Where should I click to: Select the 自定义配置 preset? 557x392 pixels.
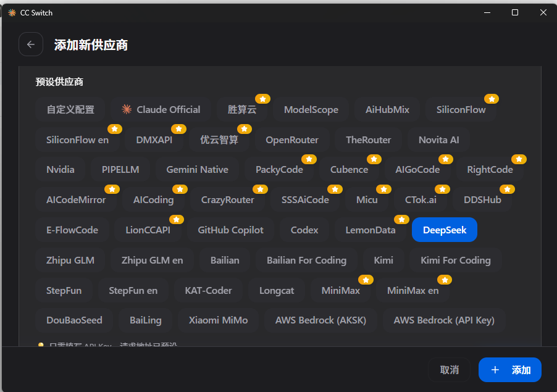(x=70, y=109)
